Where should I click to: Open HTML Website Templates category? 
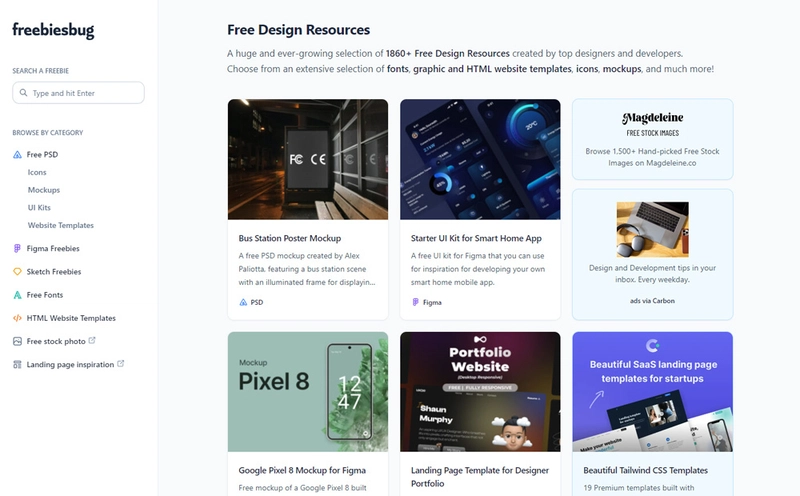[71, 318]
